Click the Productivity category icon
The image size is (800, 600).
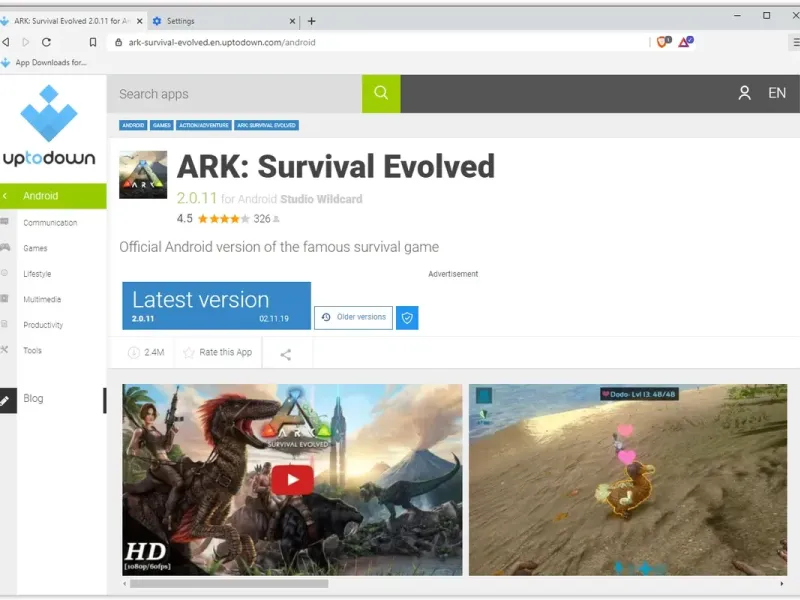point(5,324)
